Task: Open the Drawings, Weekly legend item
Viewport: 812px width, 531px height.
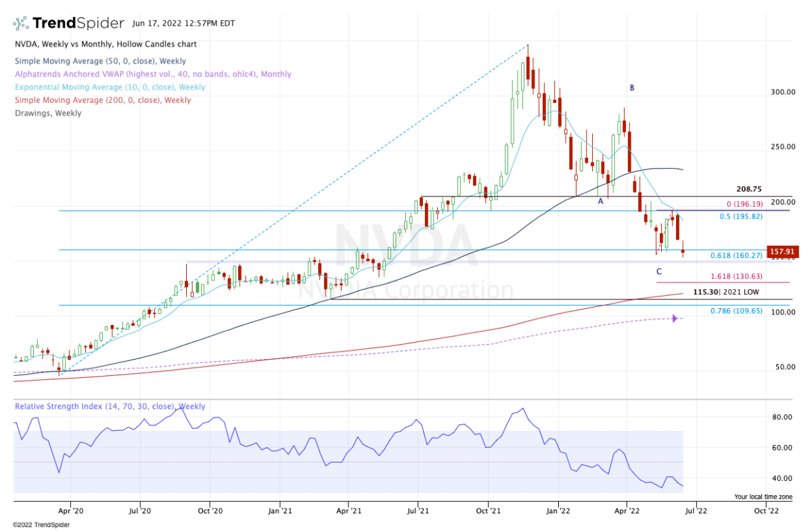Action: (x=47, y=113)
